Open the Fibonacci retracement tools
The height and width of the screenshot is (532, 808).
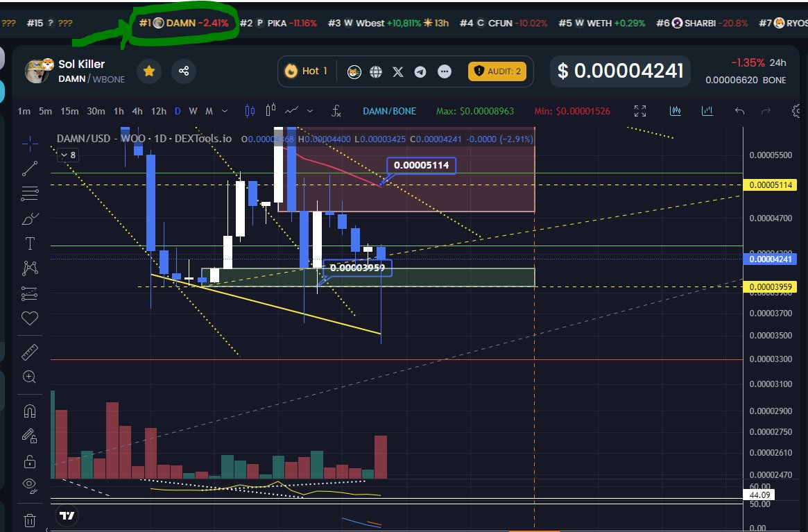click(30, 194)
